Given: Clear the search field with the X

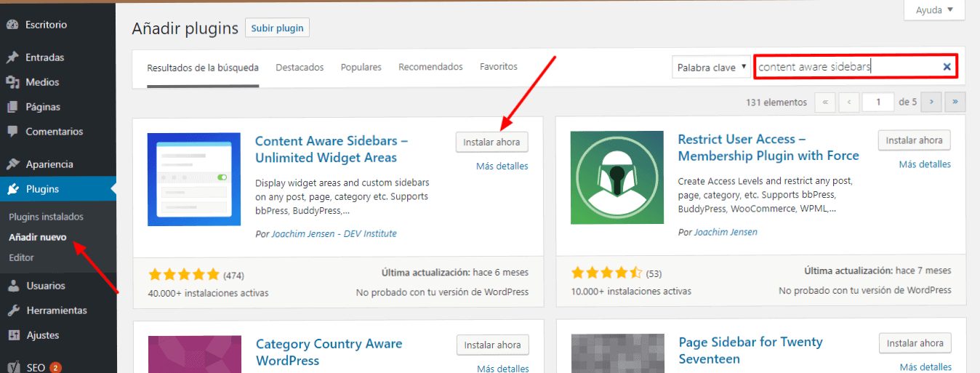Looking at the screenshot, I should click(x=947, y=67).
